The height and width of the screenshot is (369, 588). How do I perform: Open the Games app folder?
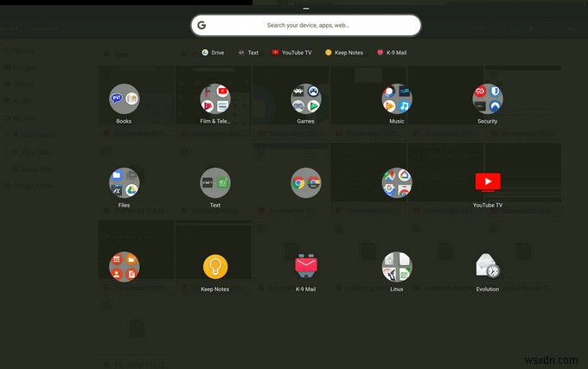click(x=306, y=99)
